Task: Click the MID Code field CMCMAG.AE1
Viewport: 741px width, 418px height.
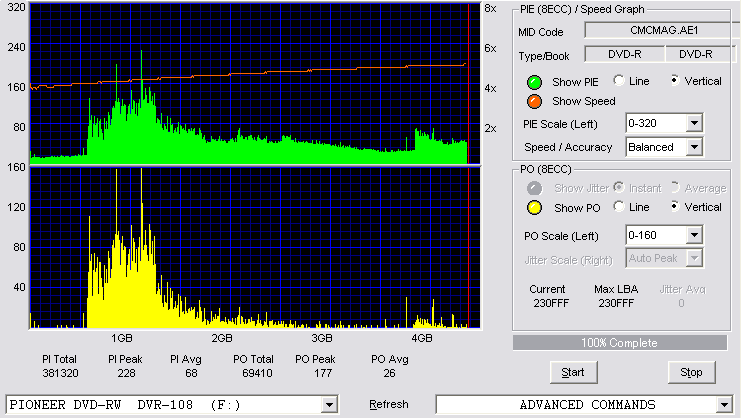Action: 663,30
